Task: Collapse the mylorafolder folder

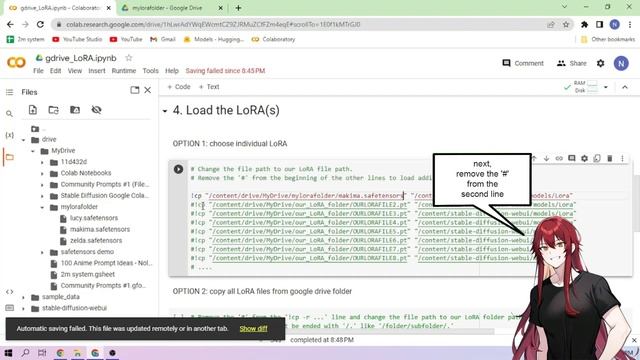Action: coord(42,207)
